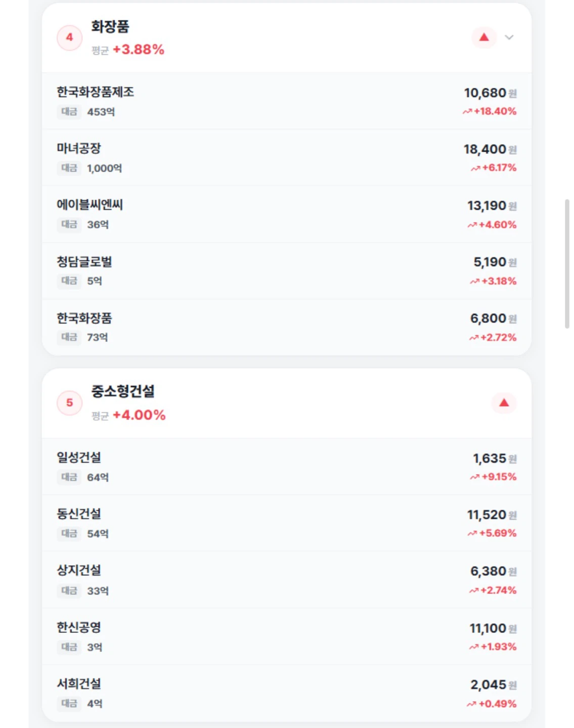Click the 화장품 sector title
Viewport: 574px width, 728px height.
pos(110,26)
